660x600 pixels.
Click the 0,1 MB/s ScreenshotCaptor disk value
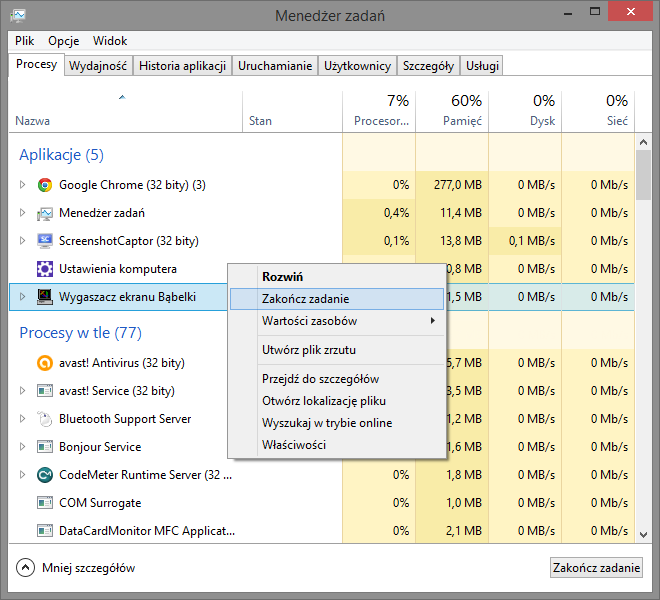(532, 241)
